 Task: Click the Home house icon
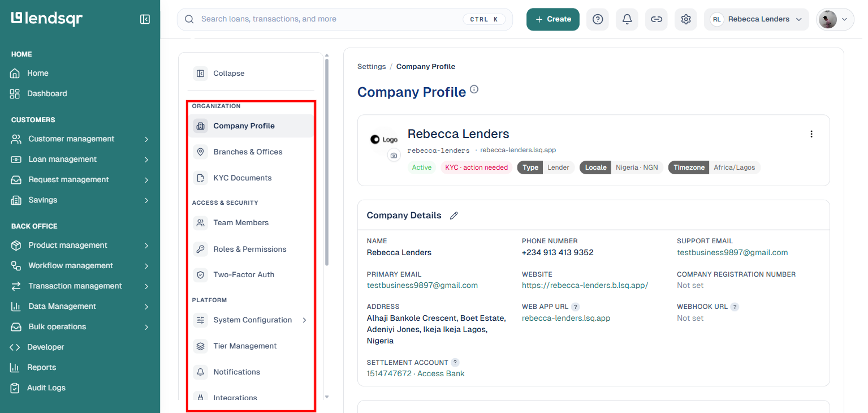click(x=15, y=73)
